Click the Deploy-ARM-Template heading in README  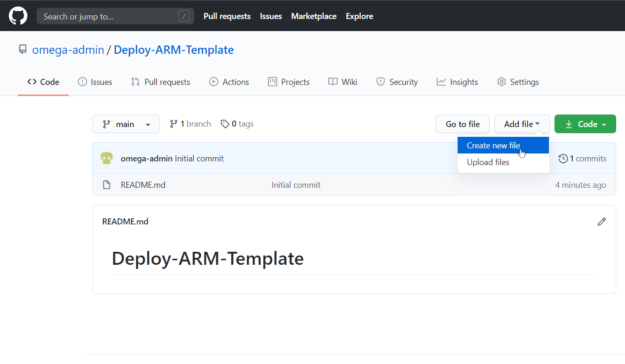pos(208,258)
